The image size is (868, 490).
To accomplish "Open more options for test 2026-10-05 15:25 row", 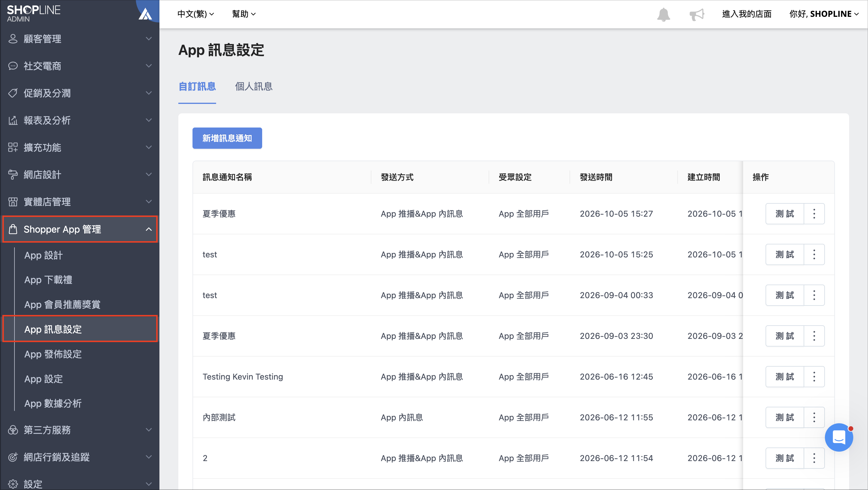I will [814, 254].
